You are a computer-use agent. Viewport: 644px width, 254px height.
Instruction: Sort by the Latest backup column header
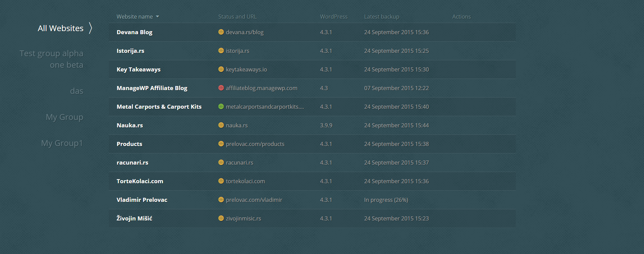pyautogui.click(x=382, y=17)
